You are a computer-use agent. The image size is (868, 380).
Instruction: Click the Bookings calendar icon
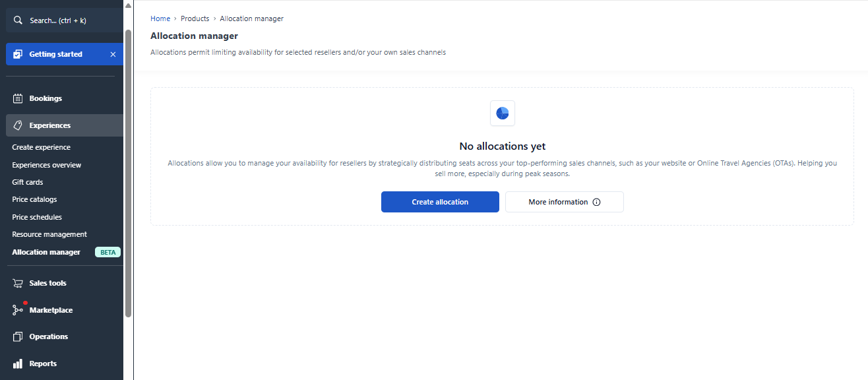pos(18,98)
